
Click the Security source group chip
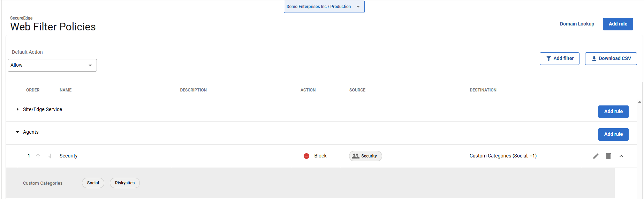(x=365, y=156)
